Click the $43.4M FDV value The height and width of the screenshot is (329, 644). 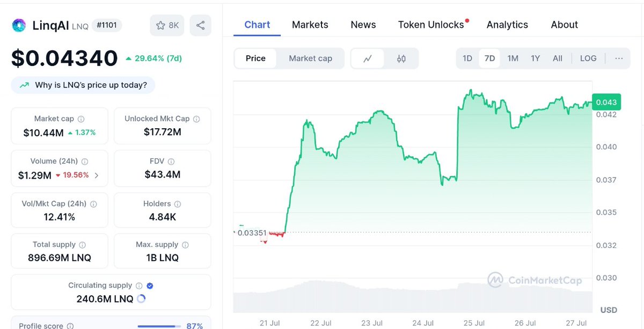(163, 174)
